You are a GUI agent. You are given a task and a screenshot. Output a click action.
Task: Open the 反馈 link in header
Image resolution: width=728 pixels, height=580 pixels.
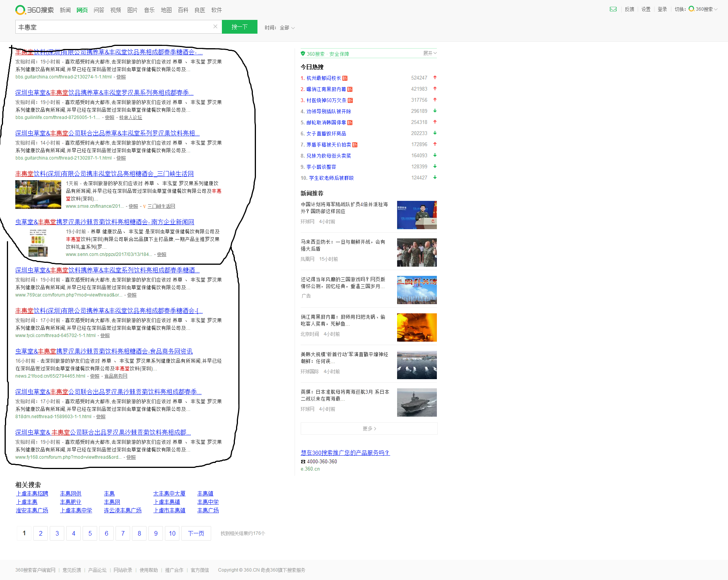pos(629,9)
